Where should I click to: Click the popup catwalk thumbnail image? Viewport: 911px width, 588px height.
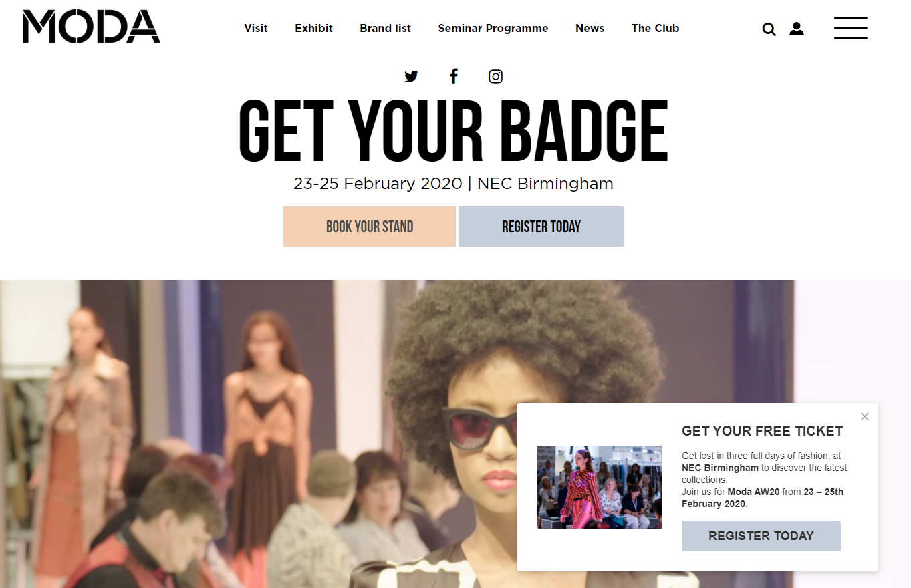coord(600,487)
